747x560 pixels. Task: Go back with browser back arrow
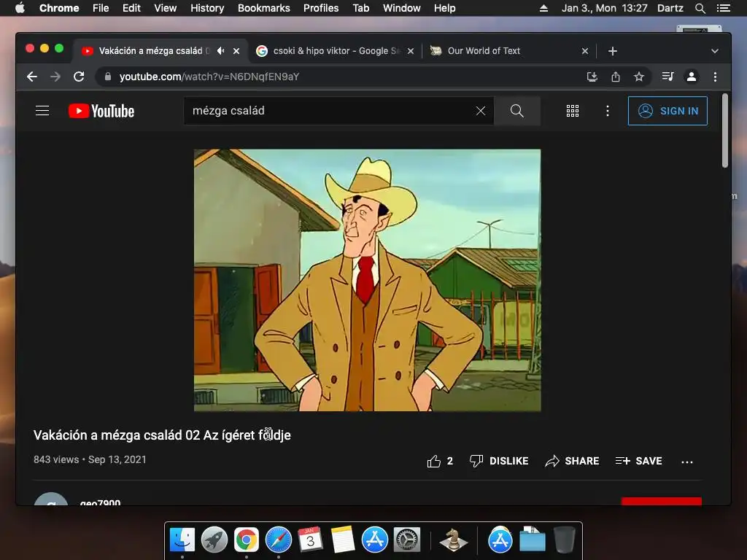(x=32, y=77)
